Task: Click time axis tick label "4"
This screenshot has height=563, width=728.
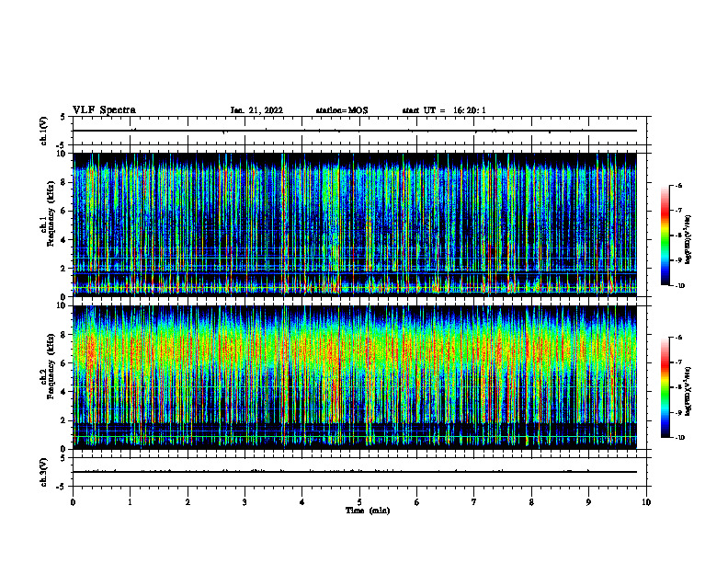Action: [x=302, y=502]
